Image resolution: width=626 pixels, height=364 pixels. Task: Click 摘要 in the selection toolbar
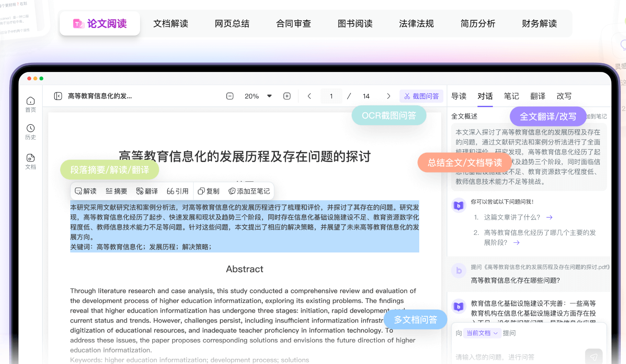(x=116, y=191)
